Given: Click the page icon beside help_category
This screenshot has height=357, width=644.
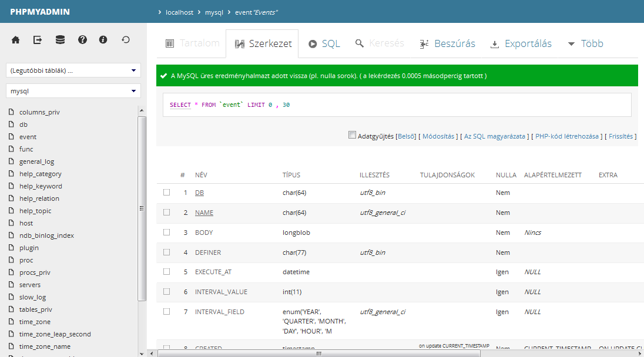Looking at the screenshot, I should click(x=12, y=173).
